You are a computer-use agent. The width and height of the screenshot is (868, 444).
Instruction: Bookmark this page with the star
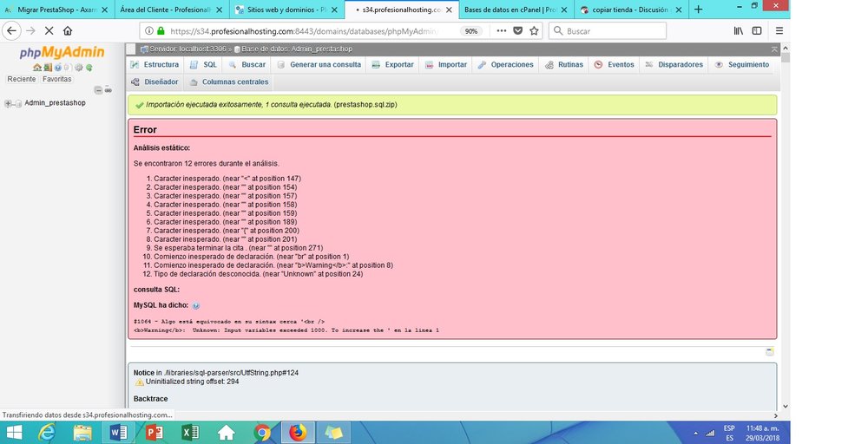534,31
